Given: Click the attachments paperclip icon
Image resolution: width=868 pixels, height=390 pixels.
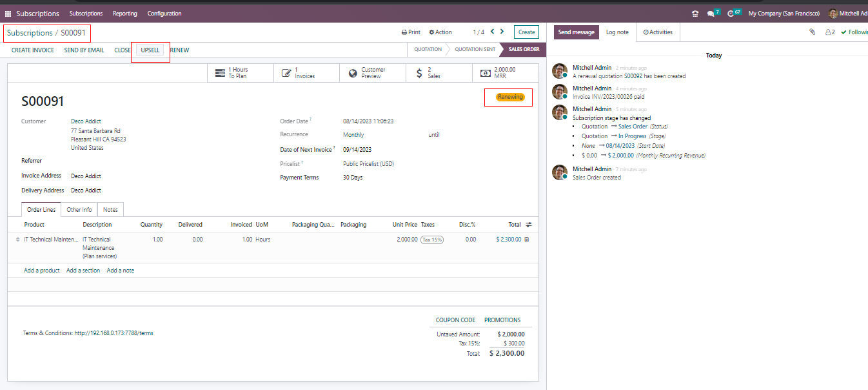Looking at the screenshot, I should 813,32.
